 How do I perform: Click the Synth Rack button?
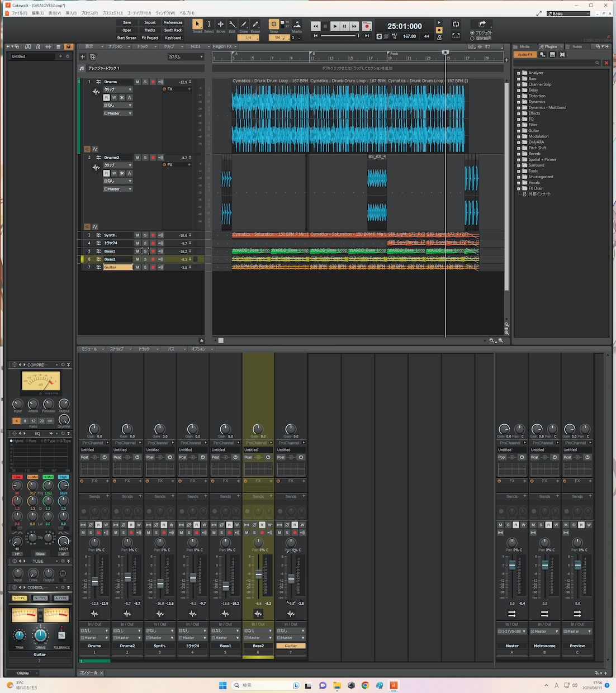pyautogui.click(x=173, y=30)
